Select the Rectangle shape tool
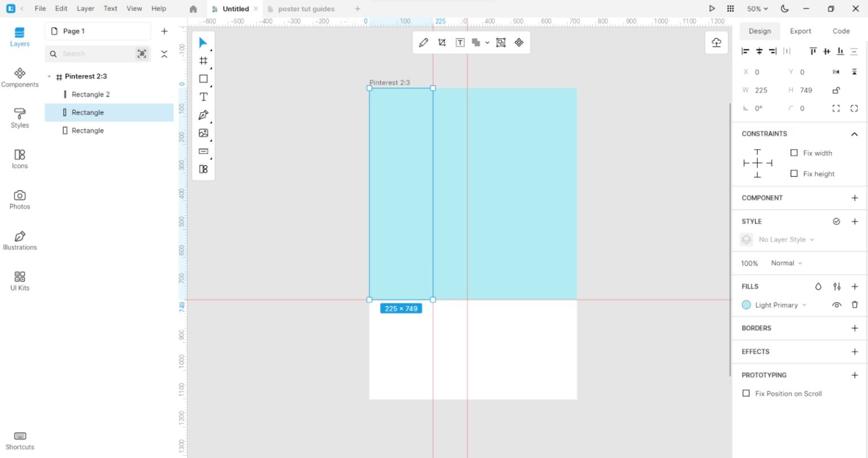The image size is (868, 458). tap(203, 79)
